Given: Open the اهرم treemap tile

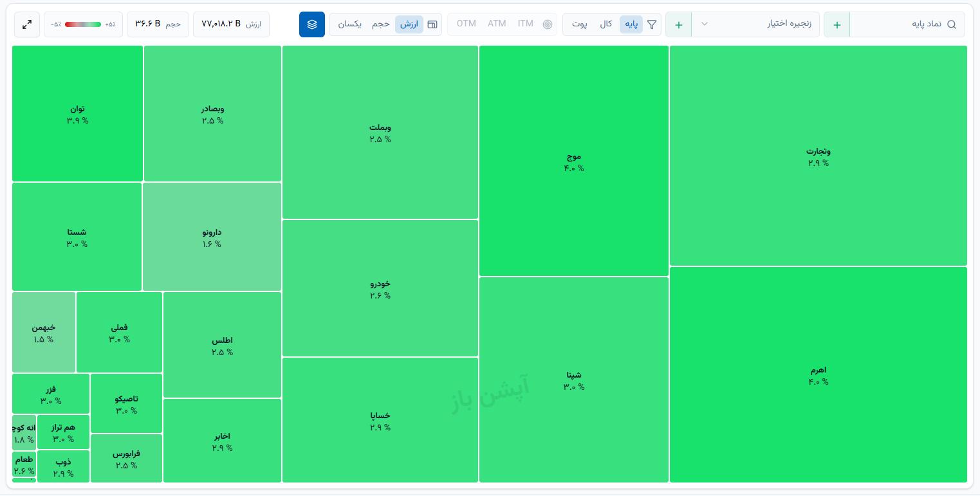Looking at the screenshot, I should (818, 374).
